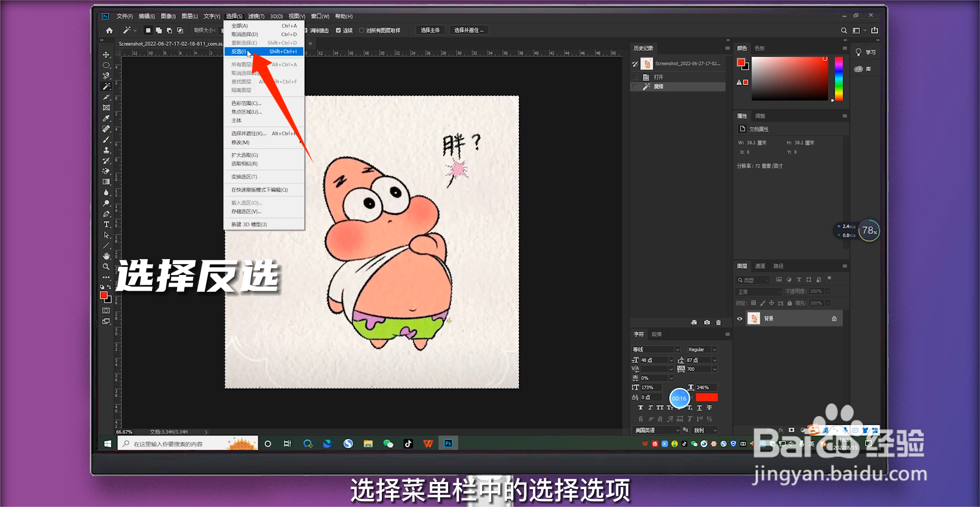The height and width of the screenshot is (507, 980).
Task: Choose 全部(A) from the menu
Action: click(x=264, y=26)
